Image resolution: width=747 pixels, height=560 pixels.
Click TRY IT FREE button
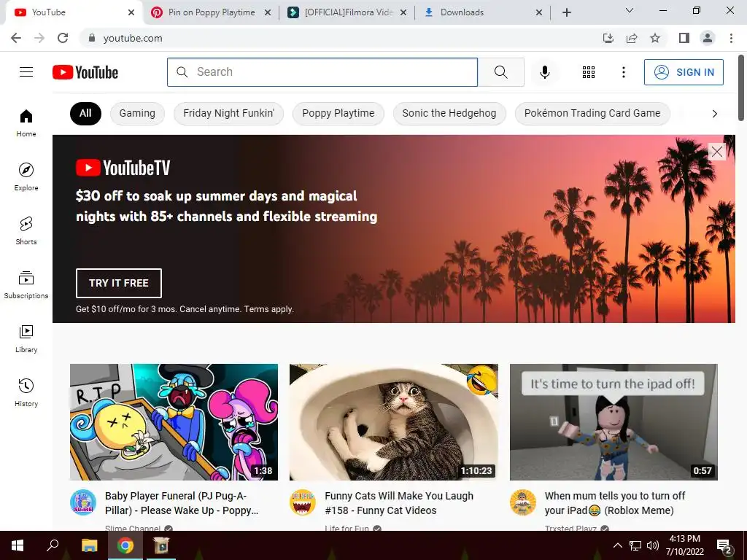point(119,283)
